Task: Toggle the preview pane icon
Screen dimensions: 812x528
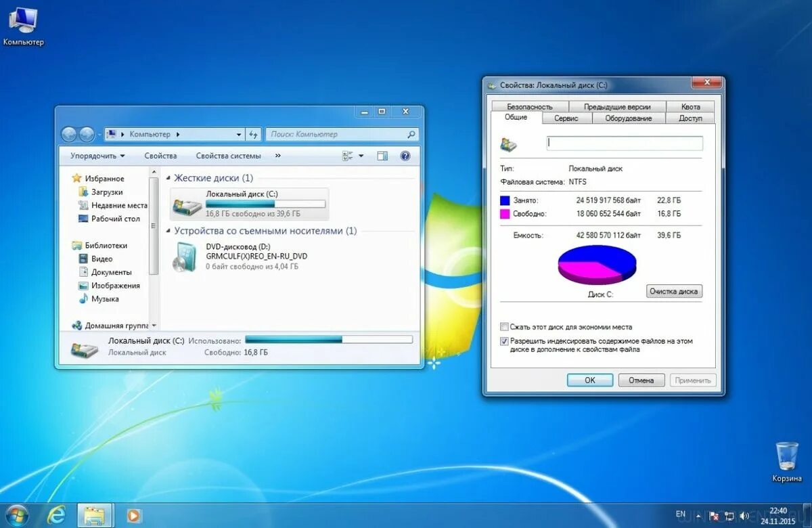Action: pyautogui.click(x=382, y=156)
